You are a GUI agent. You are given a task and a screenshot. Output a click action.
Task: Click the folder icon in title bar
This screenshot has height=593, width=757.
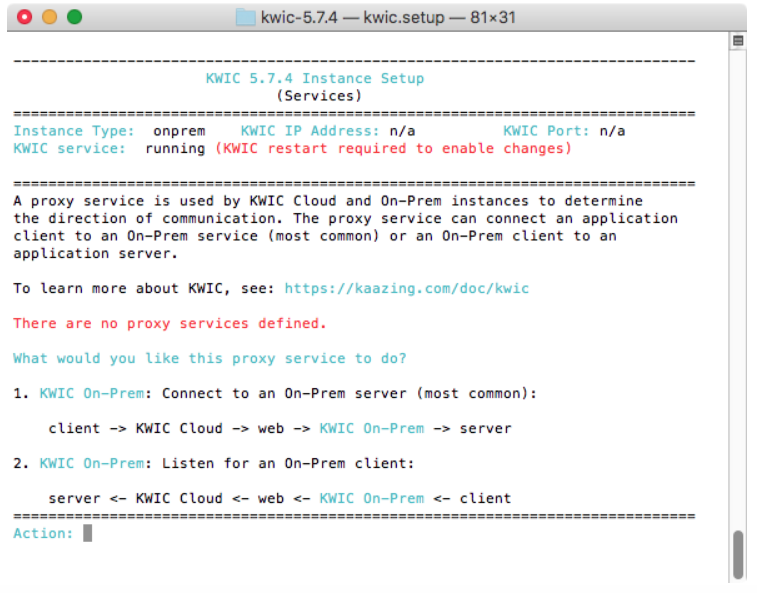coord(245,17)
